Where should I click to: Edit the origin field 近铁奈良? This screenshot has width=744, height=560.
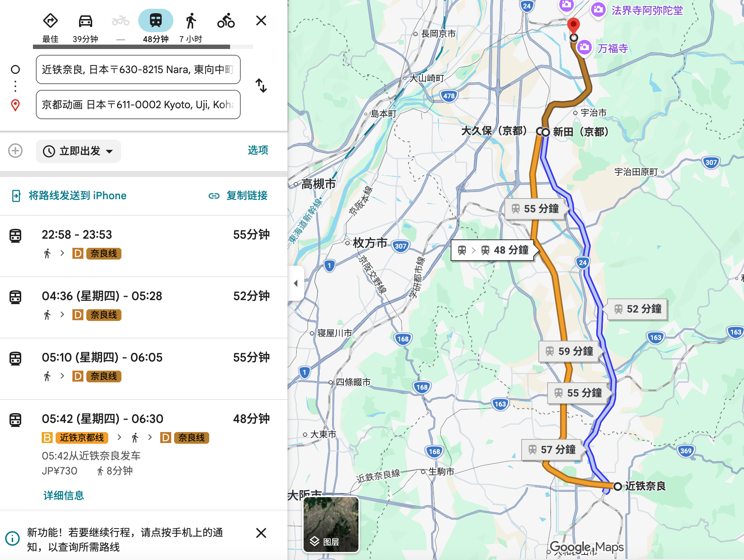coord(138,69)
